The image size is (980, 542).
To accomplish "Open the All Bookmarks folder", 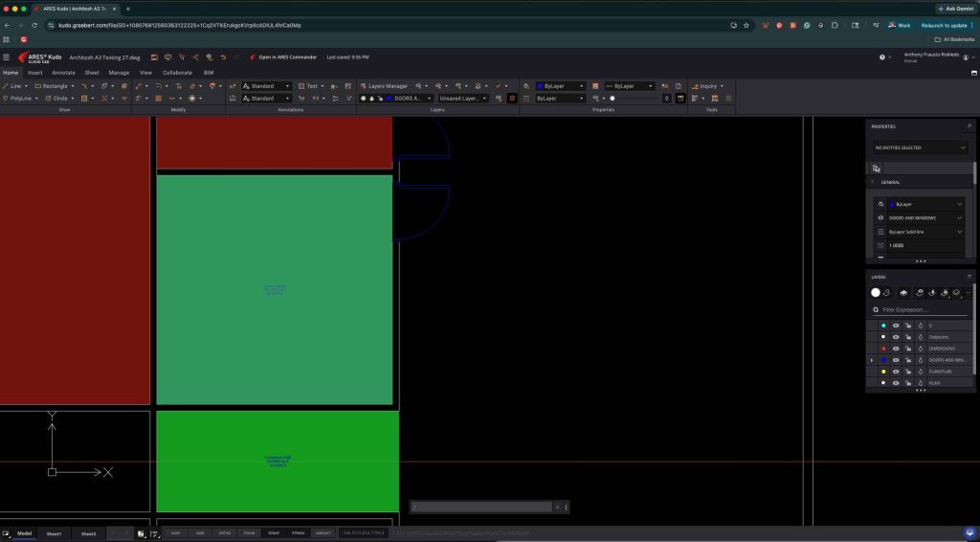I will [954, 39].
